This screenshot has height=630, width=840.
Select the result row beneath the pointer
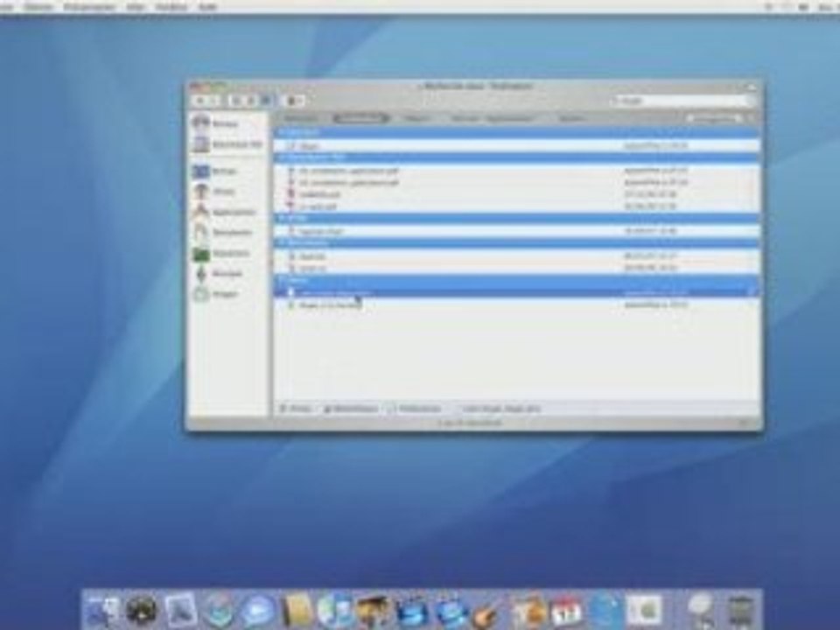(x=516, y=304)
